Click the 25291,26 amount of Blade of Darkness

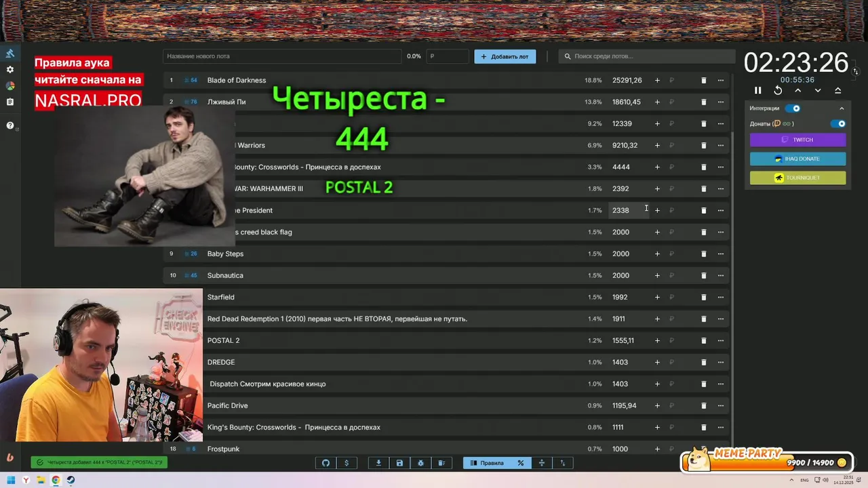627,80
